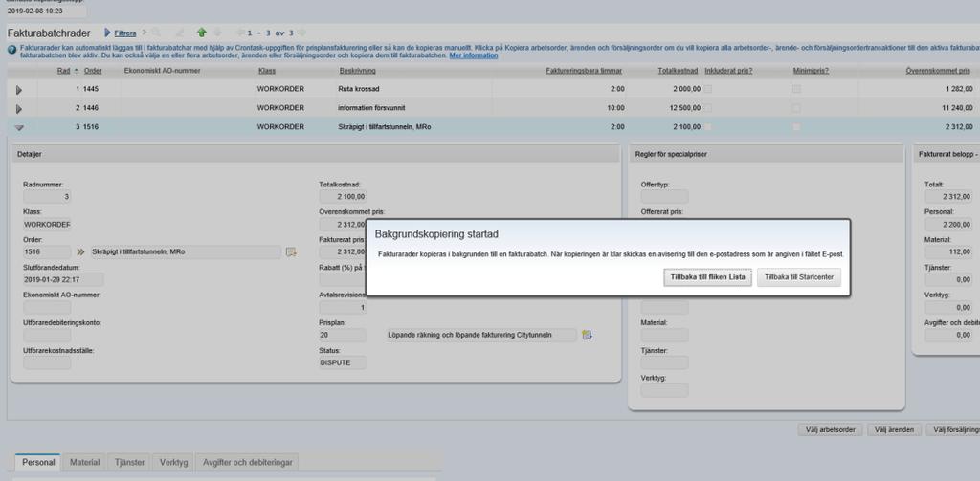
Task: Sort by Minimipris? column header
Action: [x=812, y=71]
